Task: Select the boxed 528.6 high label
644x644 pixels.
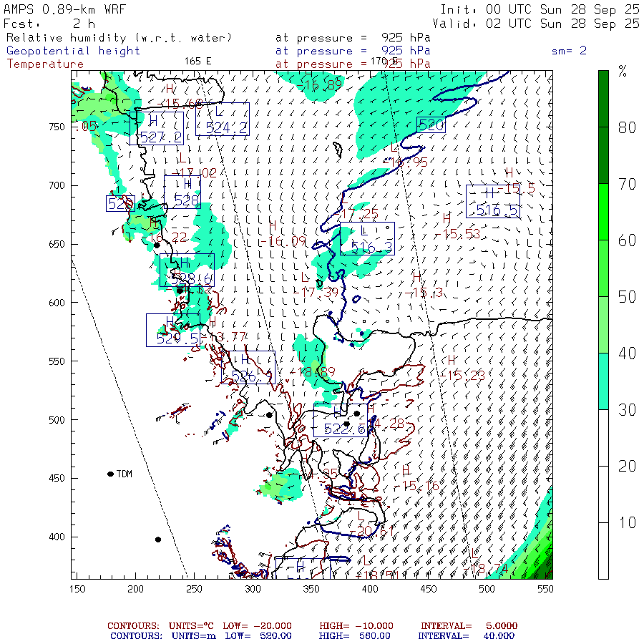Action: (187, 270)
